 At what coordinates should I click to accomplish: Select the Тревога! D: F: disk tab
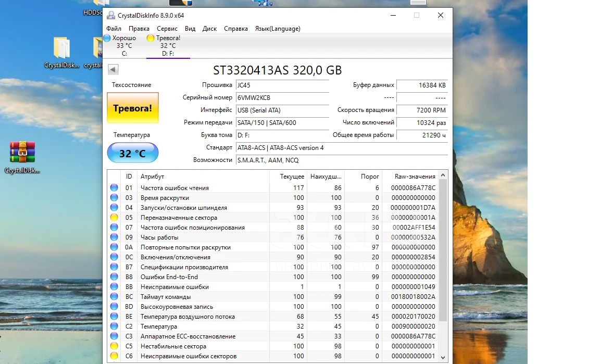click(168, 45)
